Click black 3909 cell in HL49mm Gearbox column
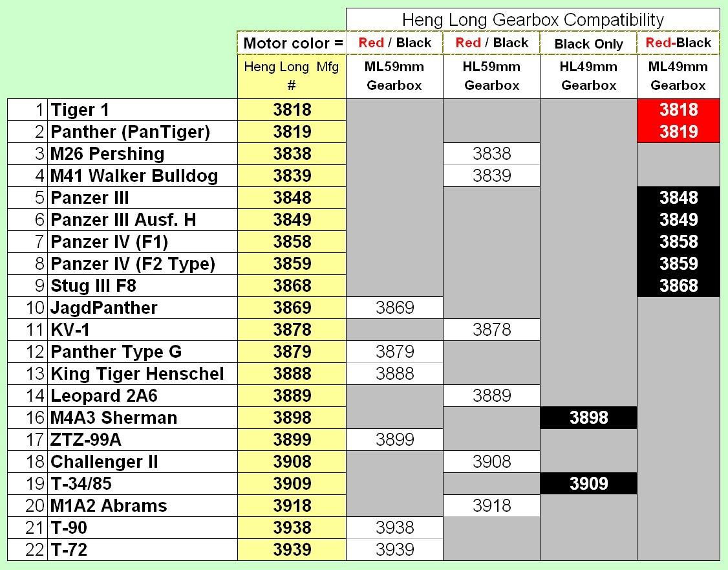 point(588,483)
